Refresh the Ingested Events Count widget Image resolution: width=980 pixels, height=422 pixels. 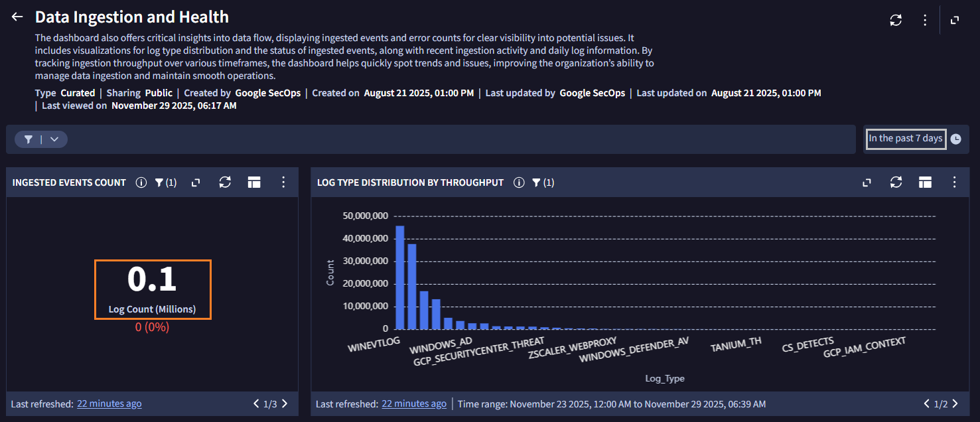pyautogui.click(x=225, y=182)
